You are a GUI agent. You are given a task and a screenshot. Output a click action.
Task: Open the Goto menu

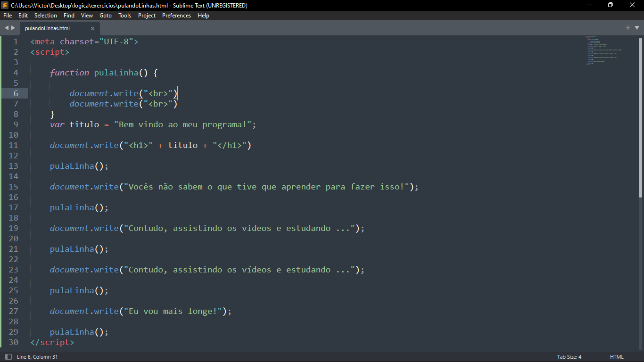(106, 16)
